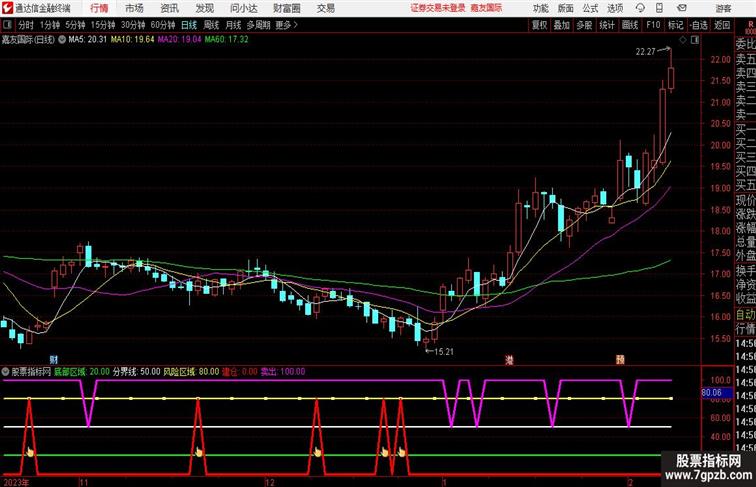The width and height of the screenshot is (756, 487).
Task: Click the 标记 mark button
Action: [675, 25]
